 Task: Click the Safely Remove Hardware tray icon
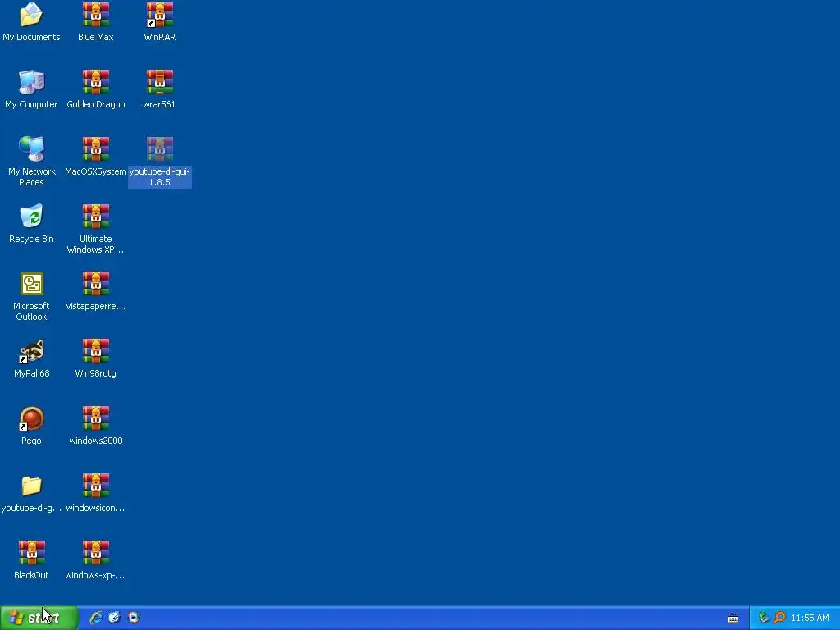coord(764,618)
